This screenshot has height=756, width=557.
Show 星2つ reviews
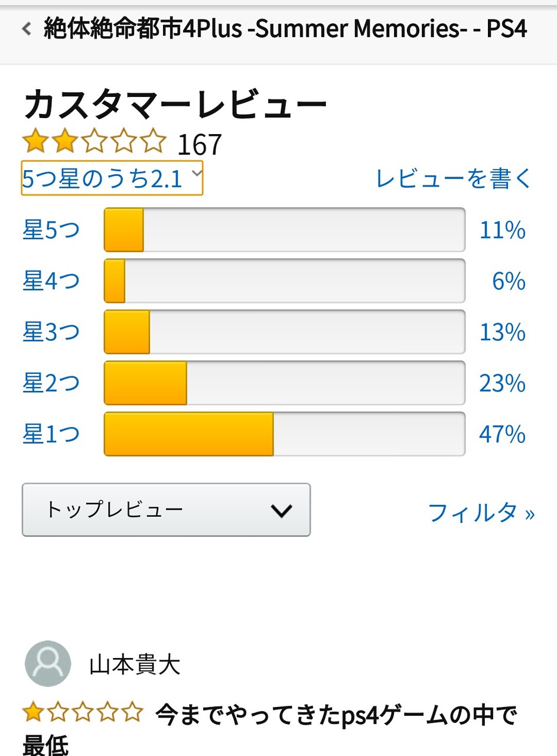point(51,383)
